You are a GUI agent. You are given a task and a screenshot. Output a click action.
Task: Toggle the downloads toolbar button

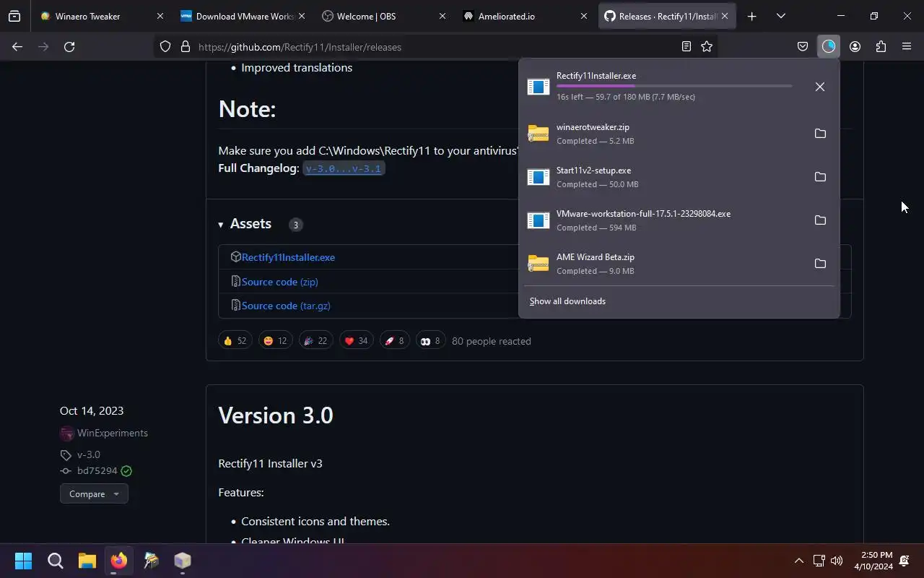828,47
